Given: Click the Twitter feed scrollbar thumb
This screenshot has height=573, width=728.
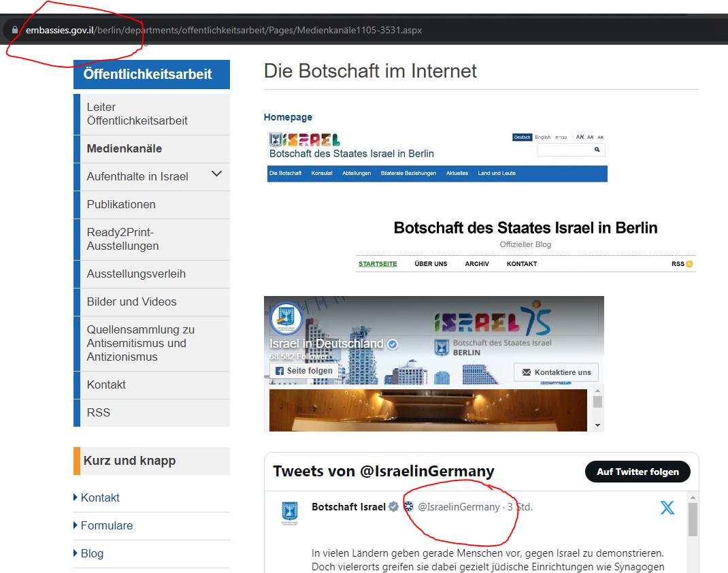Looking at the screenshot, I should pyautogui.click(x=693, y=519).
